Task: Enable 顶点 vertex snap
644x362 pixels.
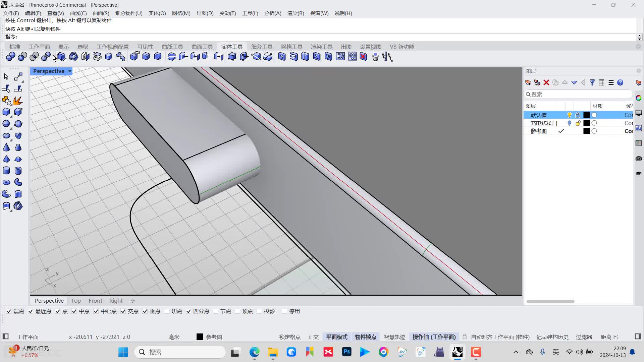Action: [x=237, y=311]
